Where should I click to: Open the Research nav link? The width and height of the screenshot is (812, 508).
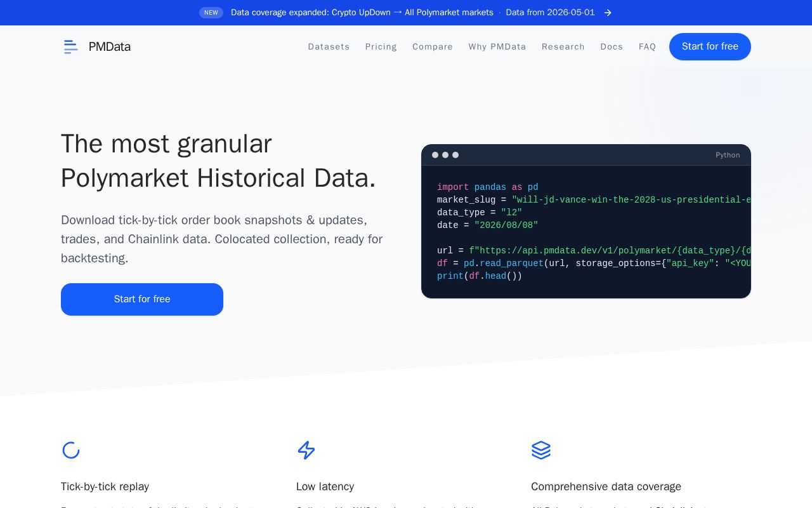click(563, 46)
